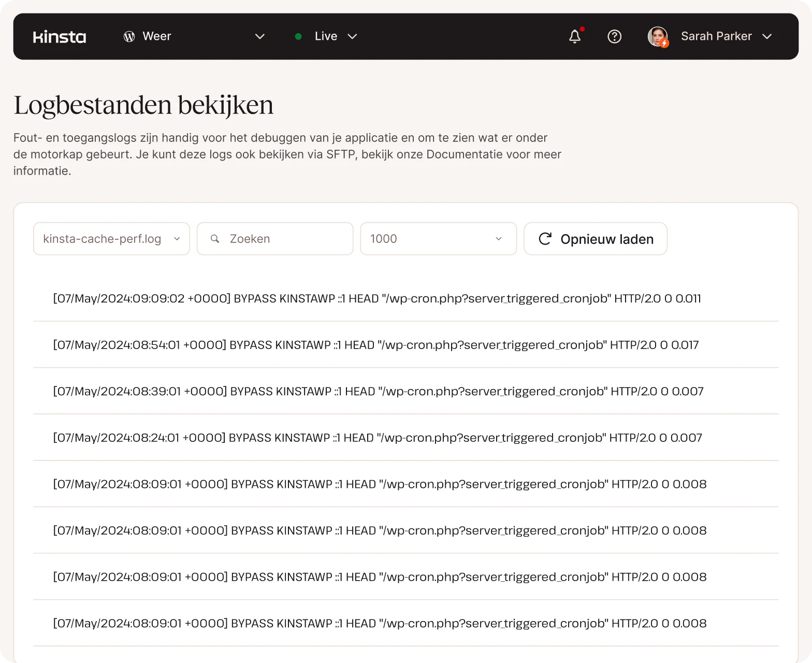The width and height of the screenshot is (812, 663).
Task: Click the green Live status dot
Action: coord(298,36)
